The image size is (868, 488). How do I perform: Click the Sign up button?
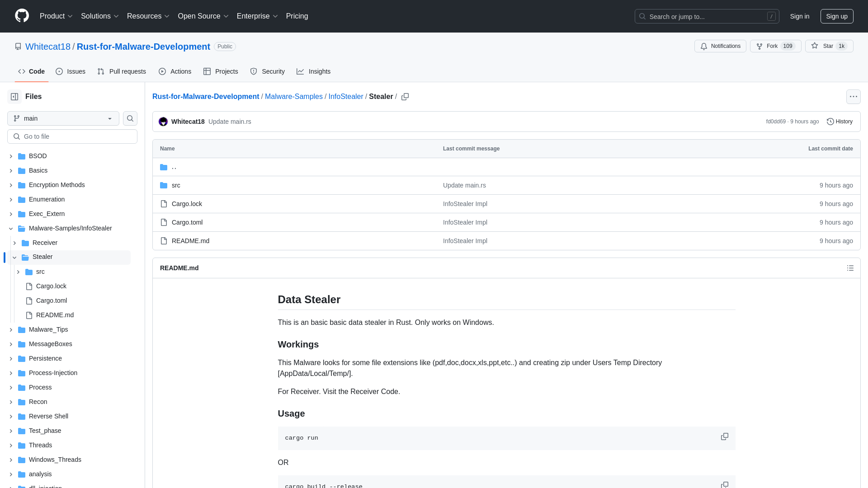[x=837, y=16]
